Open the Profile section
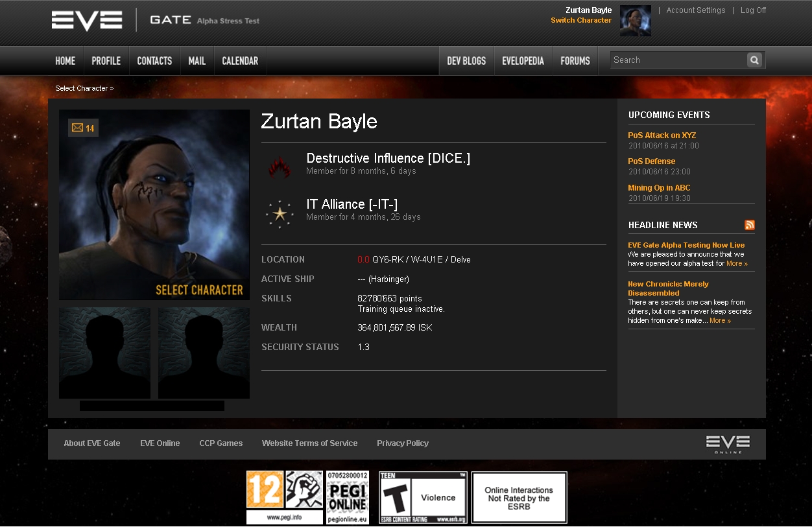812x527 pixels. [106, 61]
